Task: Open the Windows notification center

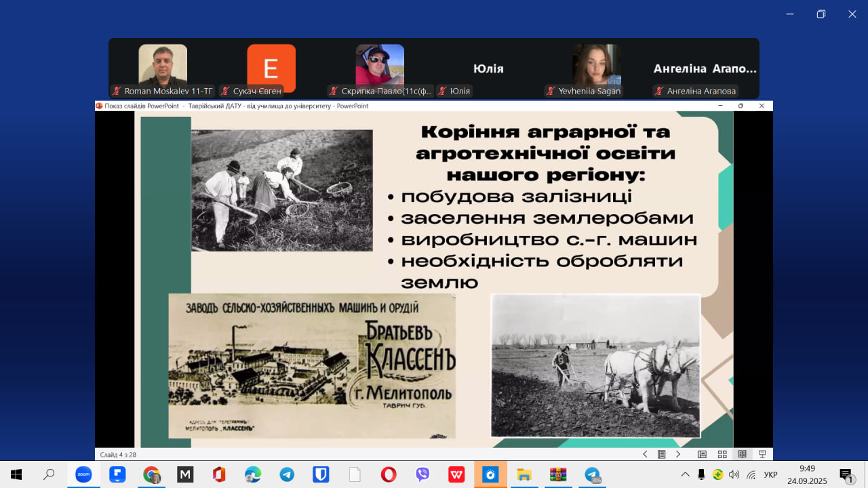Action: 846,474
